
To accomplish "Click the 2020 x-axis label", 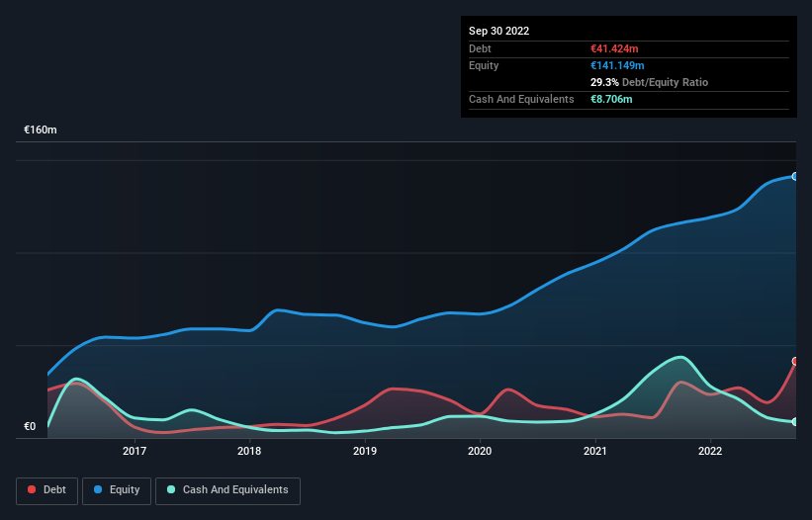I will [x=480, y=451].
